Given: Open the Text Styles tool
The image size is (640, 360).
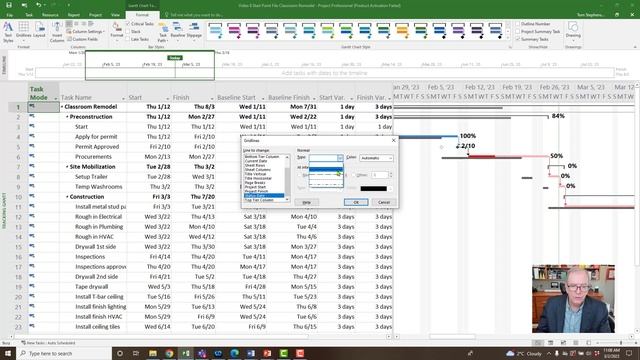Looking at the screenshot, I should (x=8, y=32).
